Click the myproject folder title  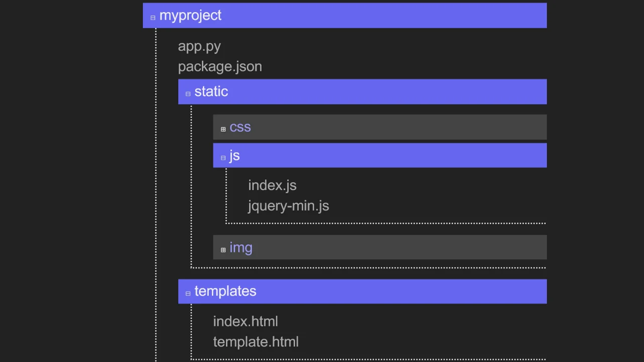point(190,15)
